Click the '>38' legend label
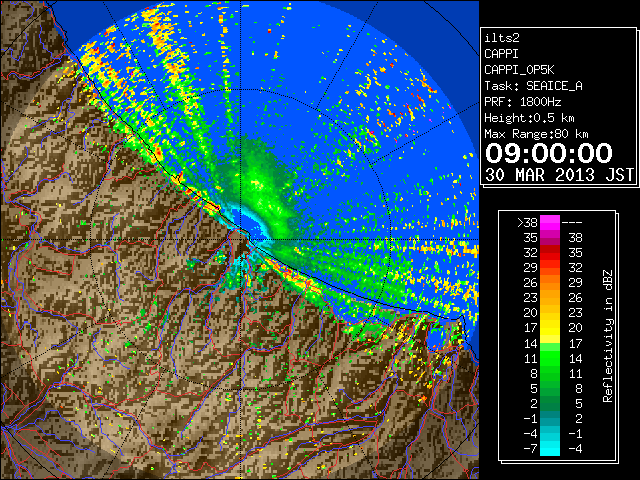 527,223
